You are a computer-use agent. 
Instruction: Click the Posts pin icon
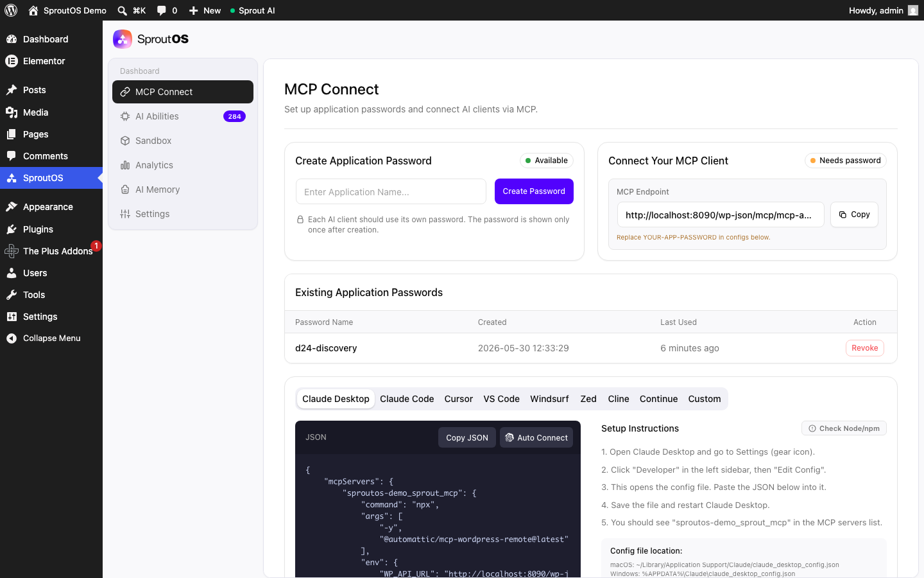[x=12, y=90]
